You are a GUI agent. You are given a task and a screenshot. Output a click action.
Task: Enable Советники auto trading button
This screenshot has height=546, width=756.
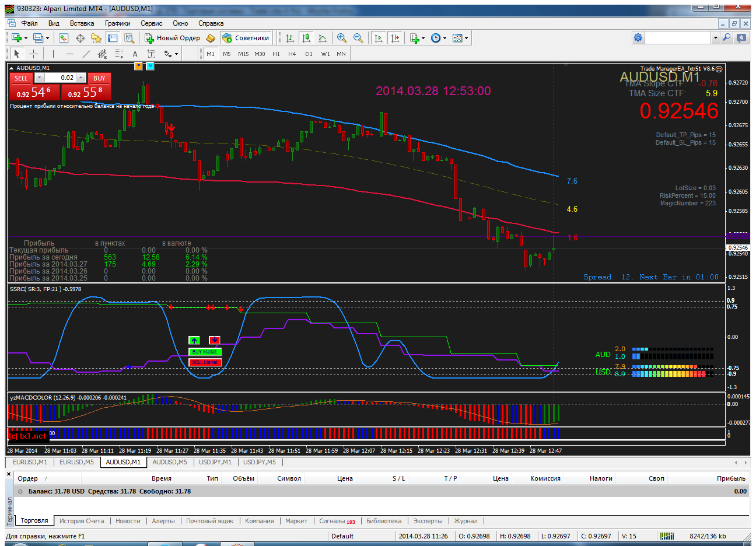click(x=246, y=38)
